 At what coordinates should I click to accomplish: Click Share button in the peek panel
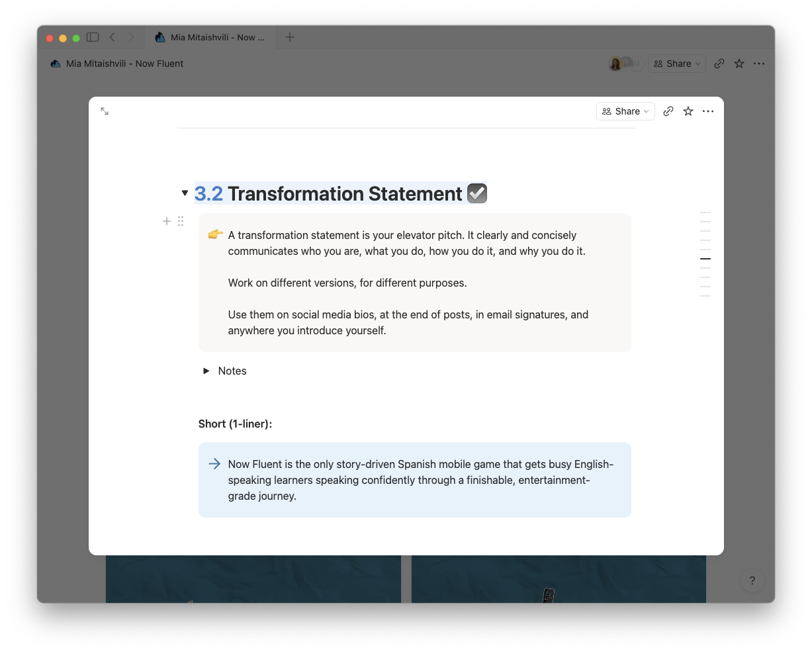[625, 111]
